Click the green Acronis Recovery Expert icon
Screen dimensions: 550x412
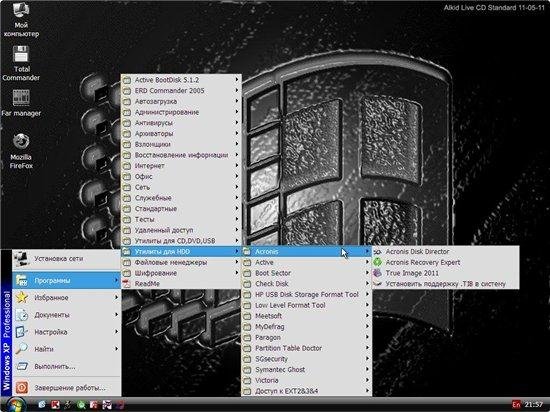(x=377, y=262)
